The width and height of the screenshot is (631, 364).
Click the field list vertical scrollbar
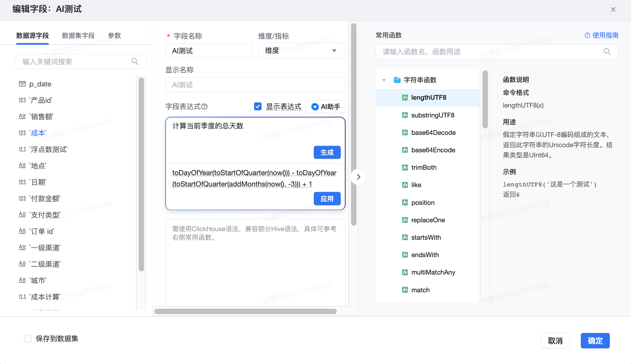(141, 174)
